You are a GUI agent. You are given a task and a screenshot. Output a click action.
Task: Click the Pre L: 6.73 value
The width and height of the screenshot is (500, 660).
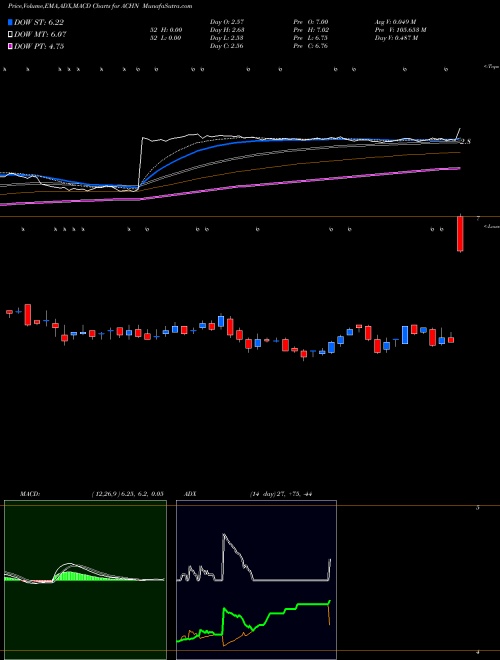click(311, 38)
